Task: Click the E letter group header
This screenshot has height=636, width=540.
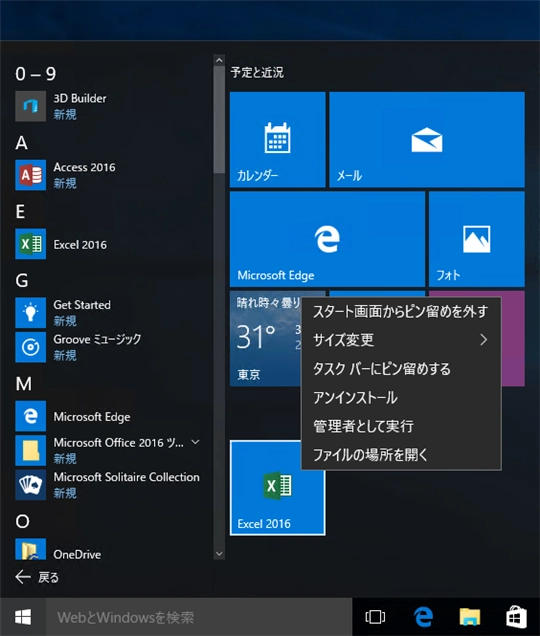Action: (x=20, y=212)
